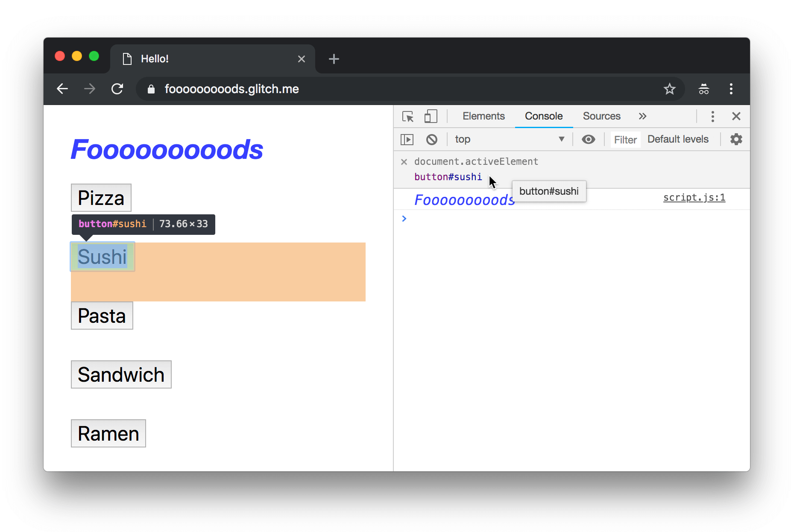
Task: Open the Chrome browser menu
Action: 731,89
